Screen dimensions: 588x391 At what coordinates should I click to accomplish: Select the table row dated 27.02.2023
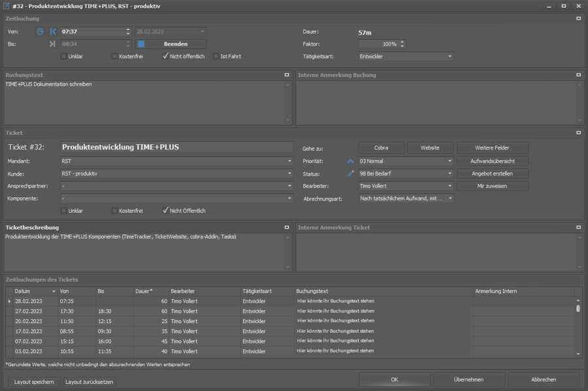pyautogui.click(x=291, y=311)
